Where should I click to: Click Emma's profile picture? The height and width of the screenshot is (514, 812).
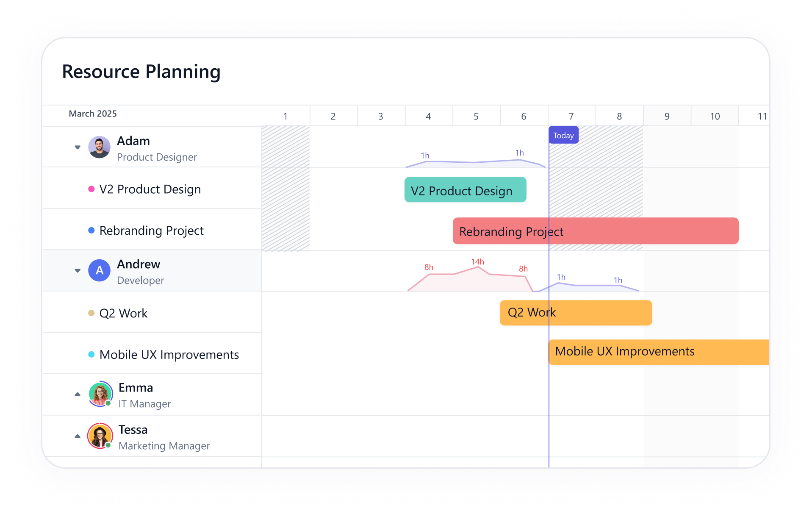pyautogui.click(x=100, y=394)
